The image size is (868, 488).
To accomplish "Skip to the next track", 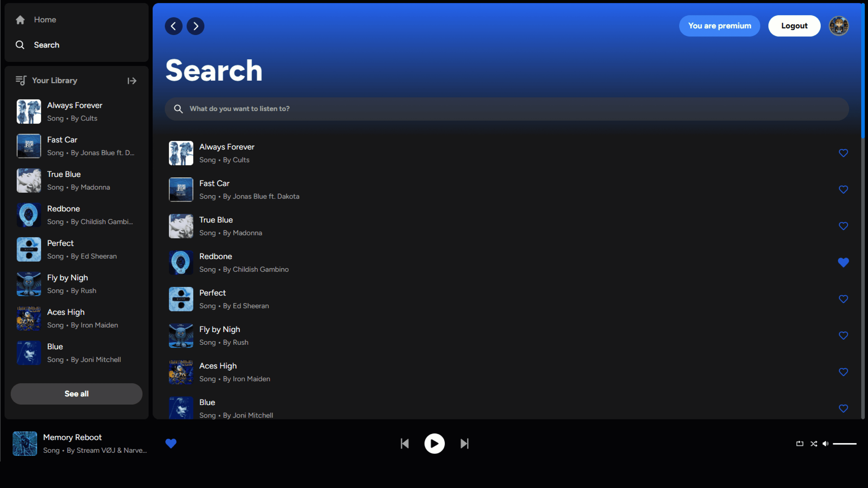I will click(464, 443).
